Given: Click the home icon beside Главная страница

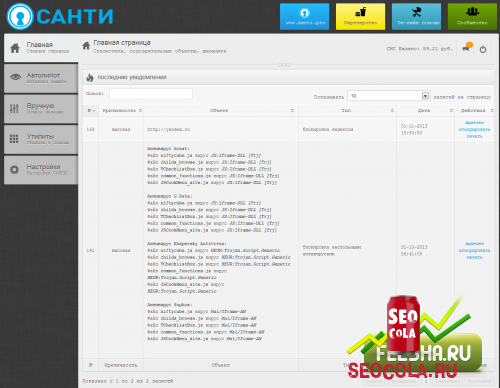Looking at the screenshot, I should 86,46.
